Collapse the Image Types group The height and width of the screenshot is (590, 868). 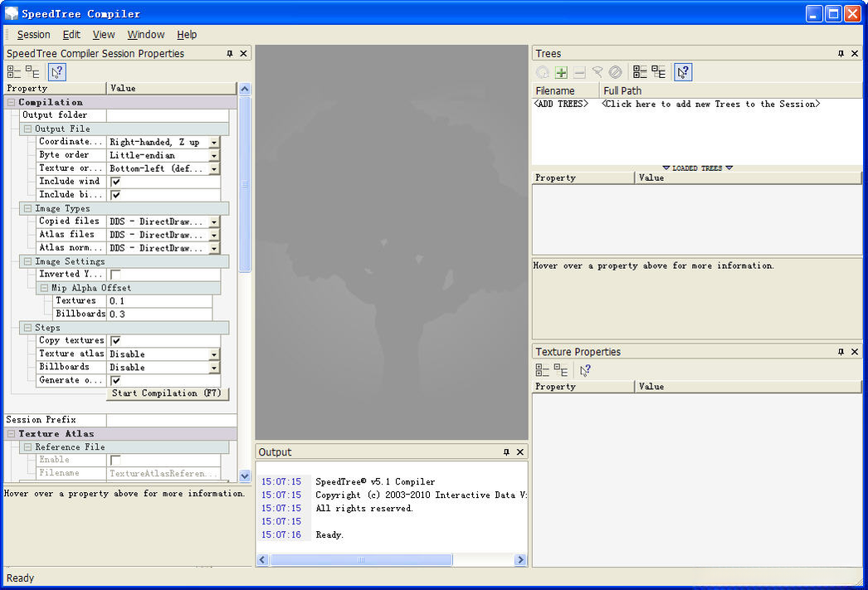point(27,208)
